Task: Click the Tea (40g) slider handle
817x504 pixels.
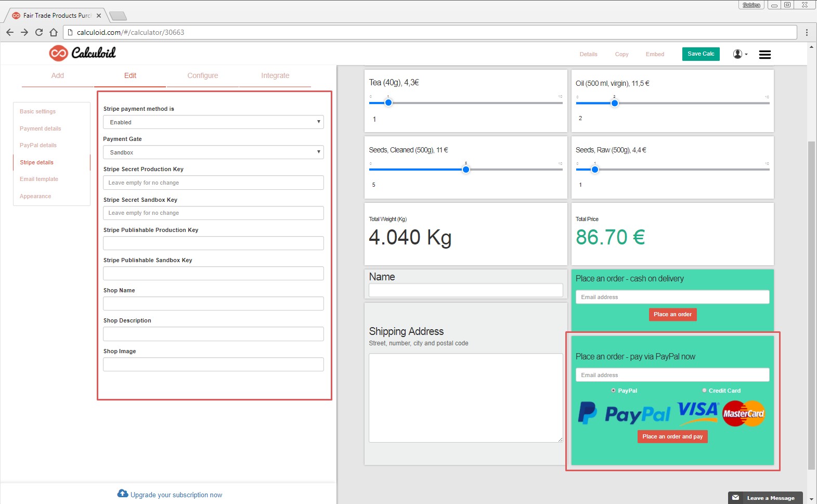Action: (388, 102)
